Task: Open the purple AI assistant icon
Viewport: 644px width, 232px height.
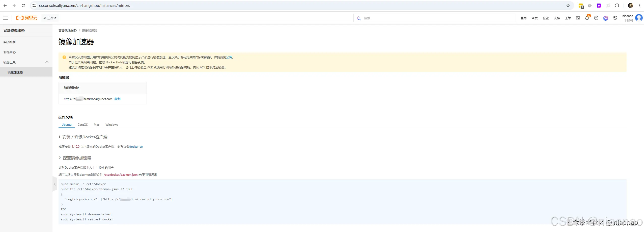Action: tap(606, 18)
